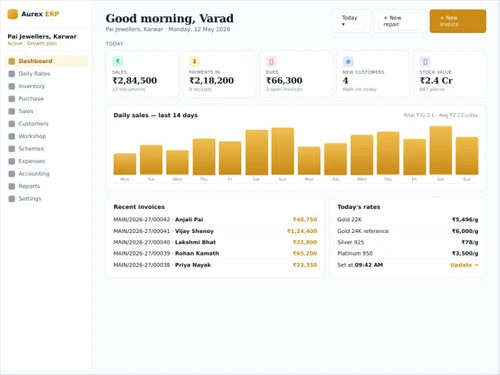Screen dimensions: 500x375
Task: Click the Pai Jewellers, Karwar store name
Action: (x=42, y=36)
